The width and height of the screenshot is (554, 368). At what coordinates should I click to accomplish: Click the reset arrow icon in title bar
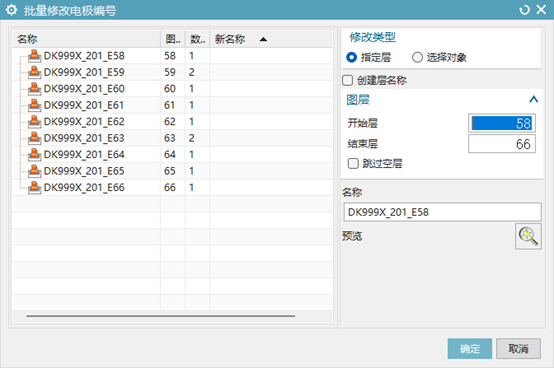coord(525,10)
